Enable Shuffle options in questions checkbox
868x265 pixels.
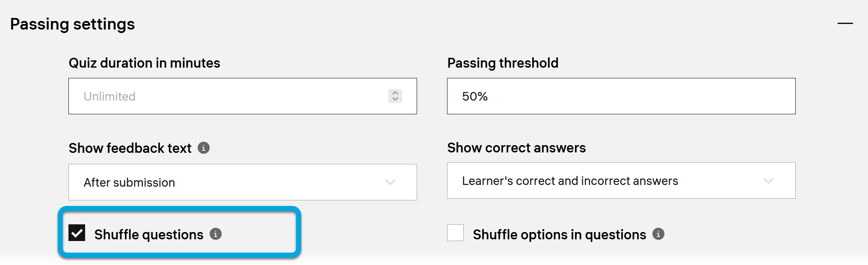(x=455, y=233)
